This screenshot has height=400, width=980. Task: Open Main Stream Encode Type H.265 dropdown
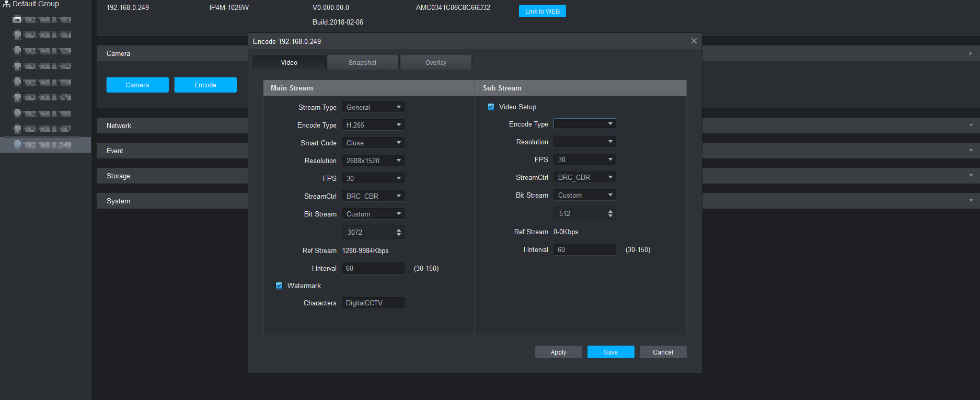pyautogui.click(x=373, y=125)
